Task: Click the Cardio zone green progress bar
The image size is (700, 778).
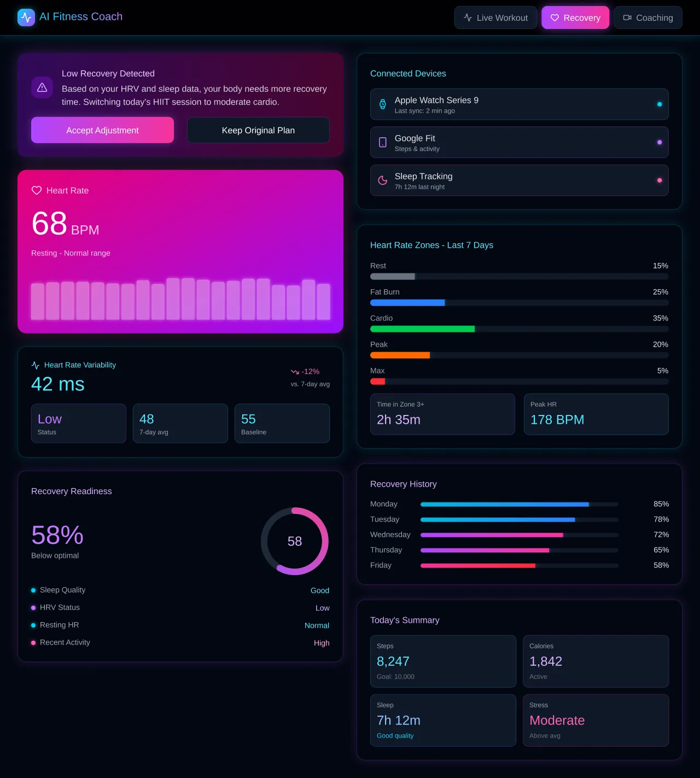Action: (x=422, y=329)
